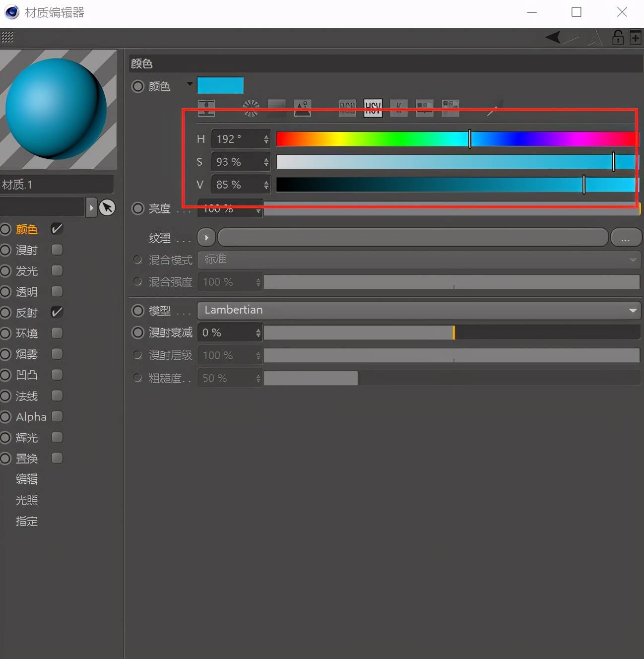Click the 漫射衰减 slider bar
Screen dimensions: 644x659
(x=452, y=332)
